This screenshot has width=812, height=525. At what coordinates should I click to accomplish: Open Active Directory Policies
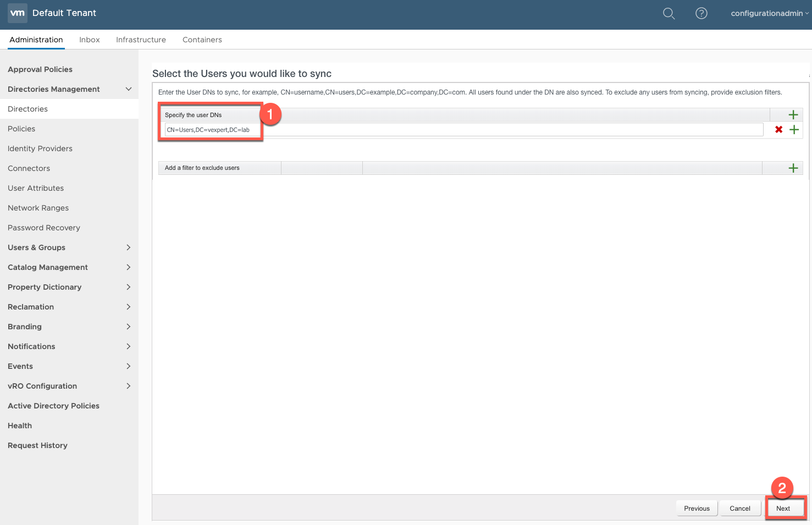(53, 406)
